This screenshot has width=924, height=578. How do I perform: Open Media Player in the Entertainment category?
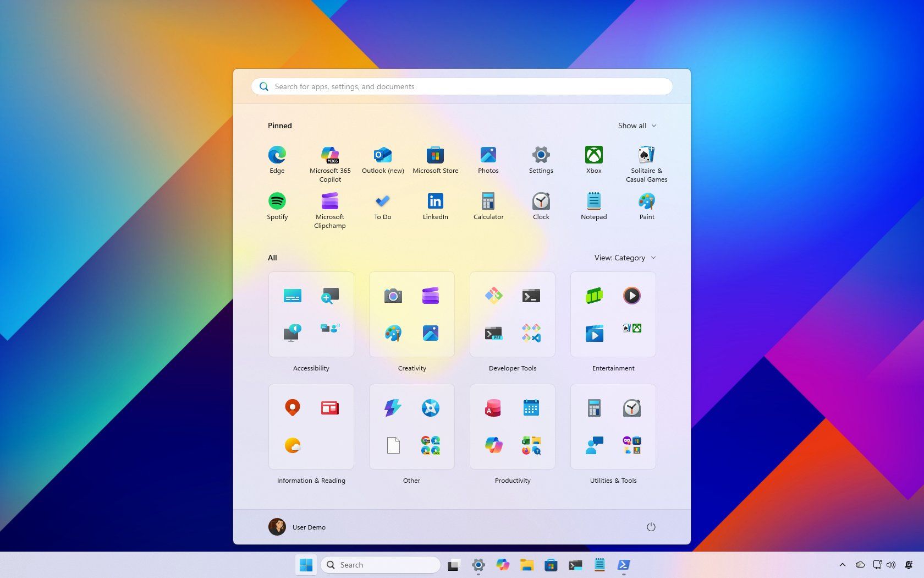tap(632, 296)
